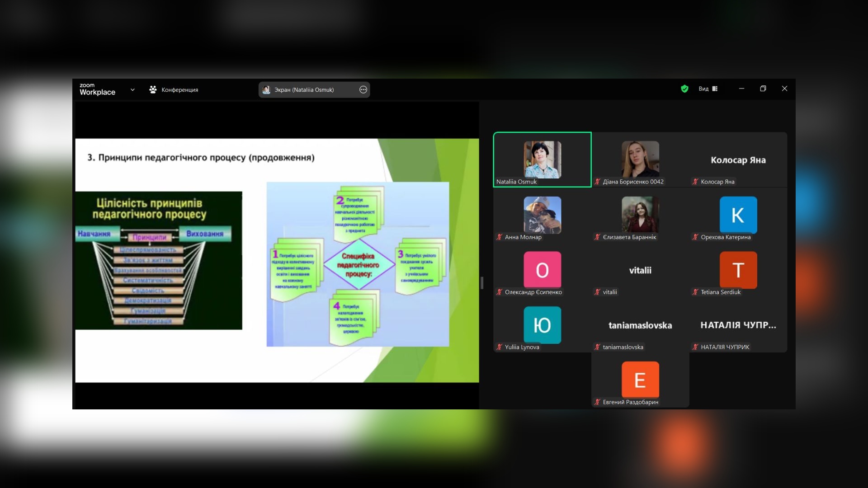Click the НАТАЛІЯ ЧУПРИК muted mic indicator
The width and height of the screenshot is (868, 488).
695,347
